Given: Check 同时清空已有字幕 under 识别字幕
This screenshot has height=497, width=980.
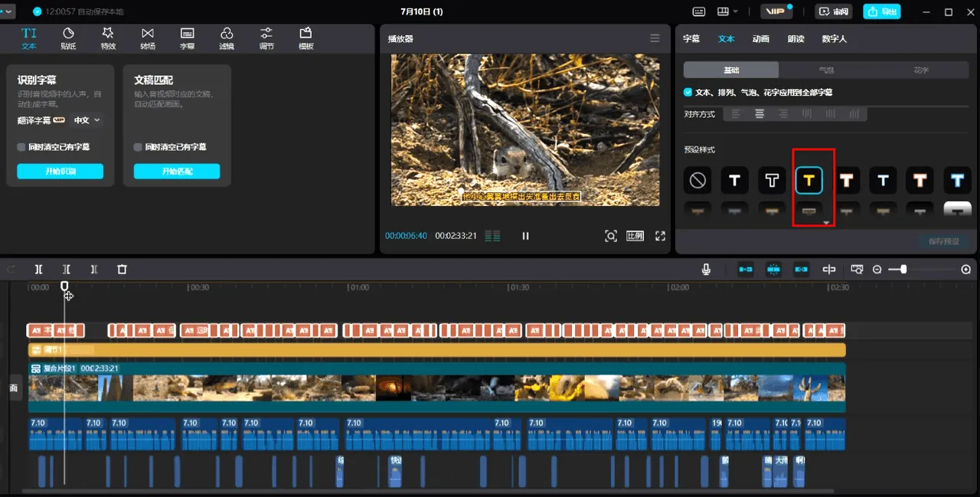Looking at the screenshot, I should pos(21,147).
